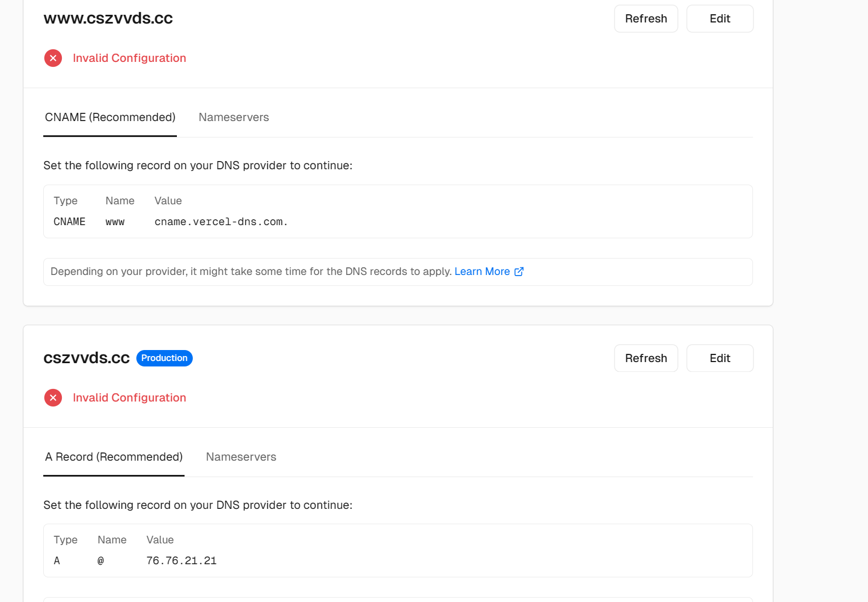Image resolution: width=868 pixels, height=602 pixels.
Task: Click Invalid Configuration text under www.cszvvds.cc
Action: [129, 58]
